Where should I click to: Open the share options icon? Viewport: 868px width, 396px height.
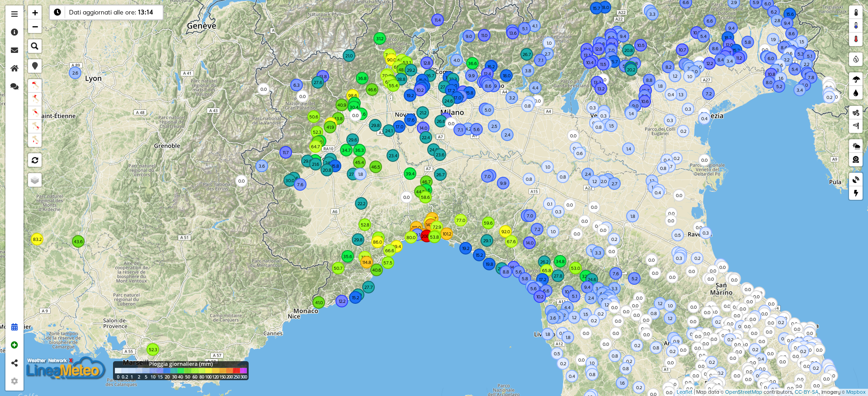14,363
